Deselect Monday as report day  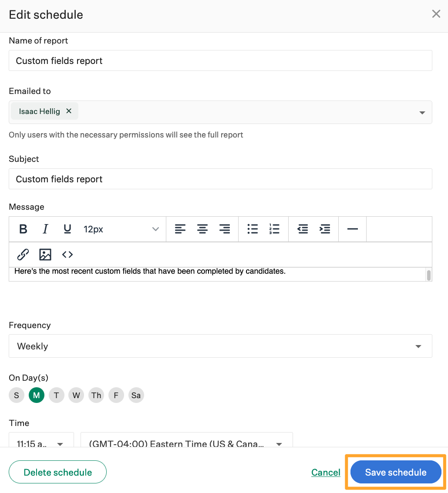tap(37, 395)
